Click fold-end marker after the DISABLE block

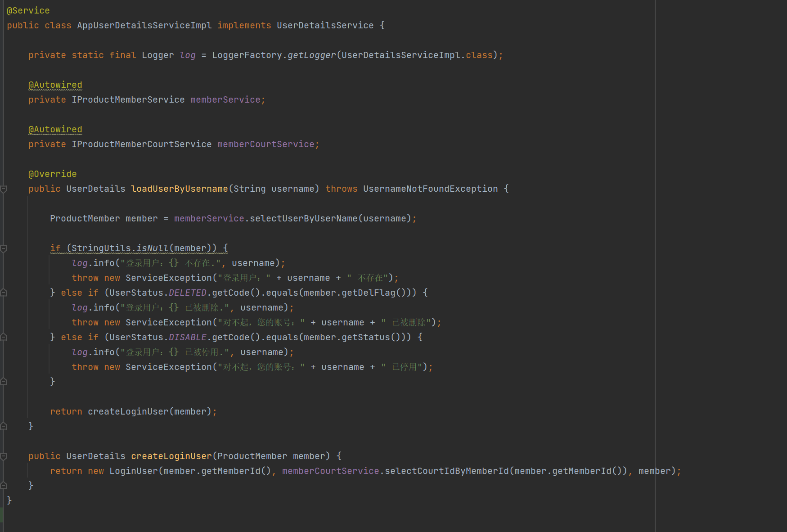[x=4, y=381]
